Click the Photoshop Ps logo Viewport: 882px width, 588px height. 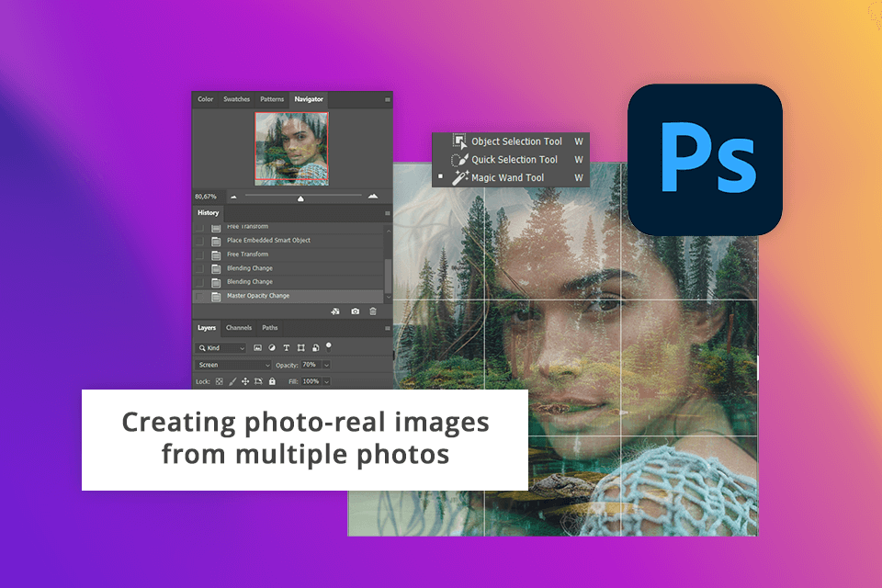point(705,160)
